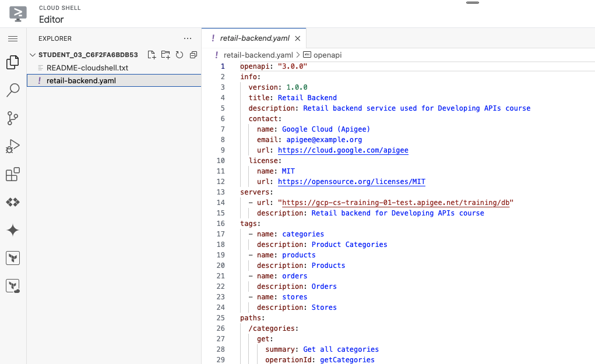Open the Cloud Shell terminal logo icon
Image resolution: width=595 pixels, height=364 pixels.
pos(18,13)
